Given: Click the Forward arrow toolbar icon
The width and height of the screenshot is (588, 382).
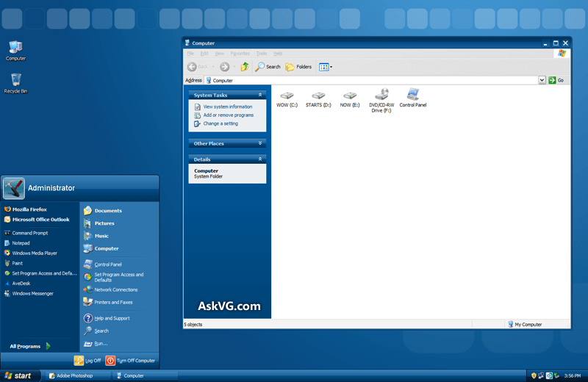Looking at the screenshot, I should tap(225, 67).
